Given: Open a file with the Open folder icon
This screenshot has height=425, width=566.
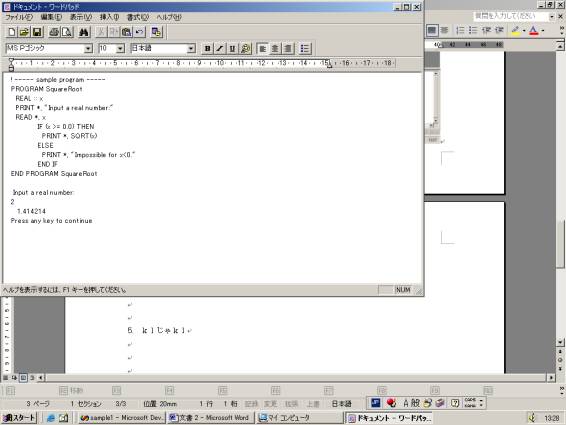Looking at the screenshot, I should pyautogui.click(x=24, y=32).
